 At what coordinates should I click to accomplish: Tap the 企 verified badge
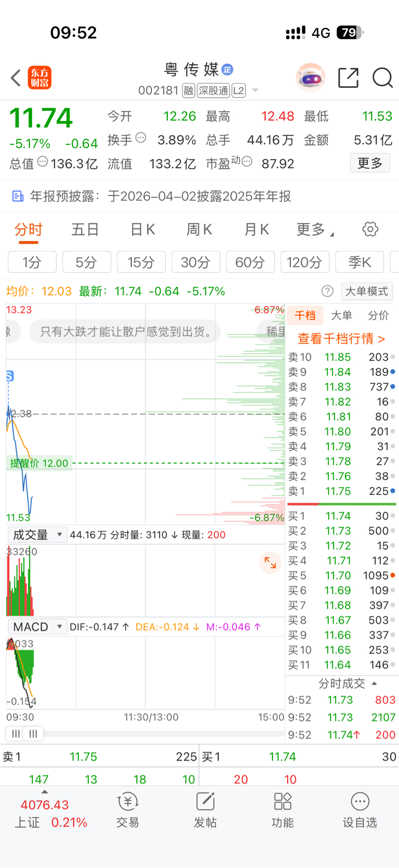pyautogui.click(x=227, y=69)
